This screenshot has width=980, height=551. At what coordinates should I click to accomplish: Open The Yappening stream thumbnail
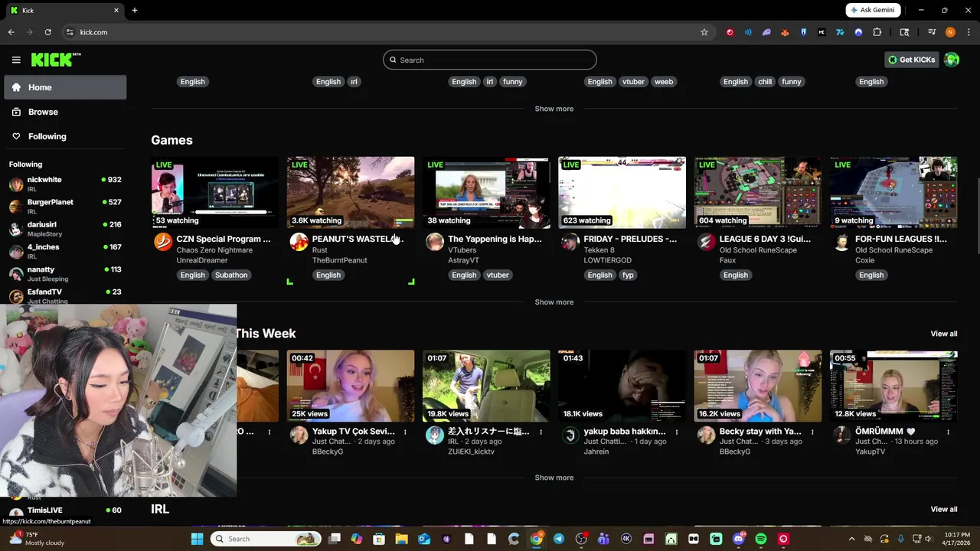pyautogui.click(x=486, y=192)
